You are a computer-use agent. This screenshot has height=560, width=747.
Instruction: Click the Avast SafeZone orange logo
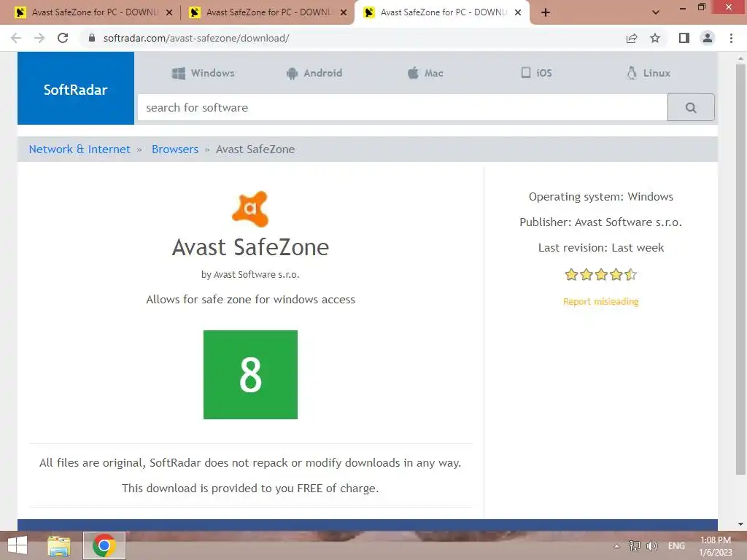point(251,209)
